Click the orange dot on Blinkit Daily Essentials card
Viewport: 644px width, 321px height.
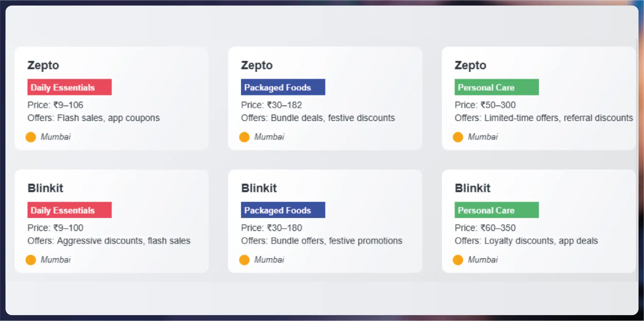(31, 260)
